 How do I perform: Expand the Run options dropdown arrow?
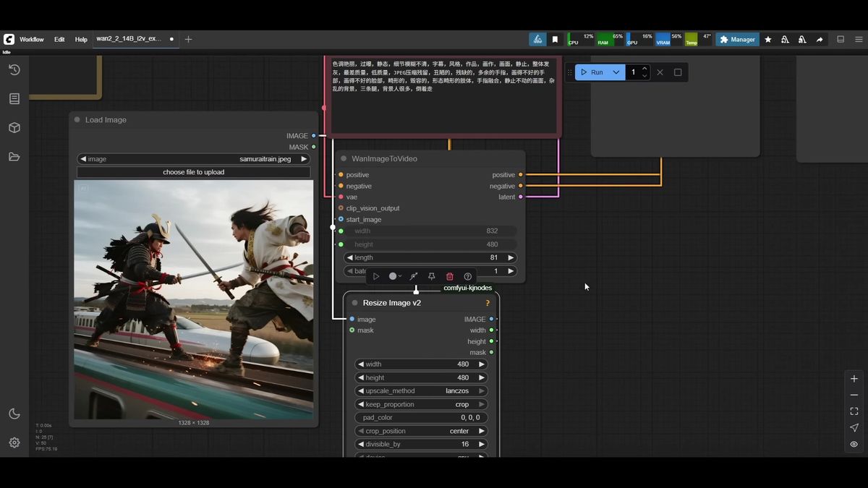pos(616,72)
